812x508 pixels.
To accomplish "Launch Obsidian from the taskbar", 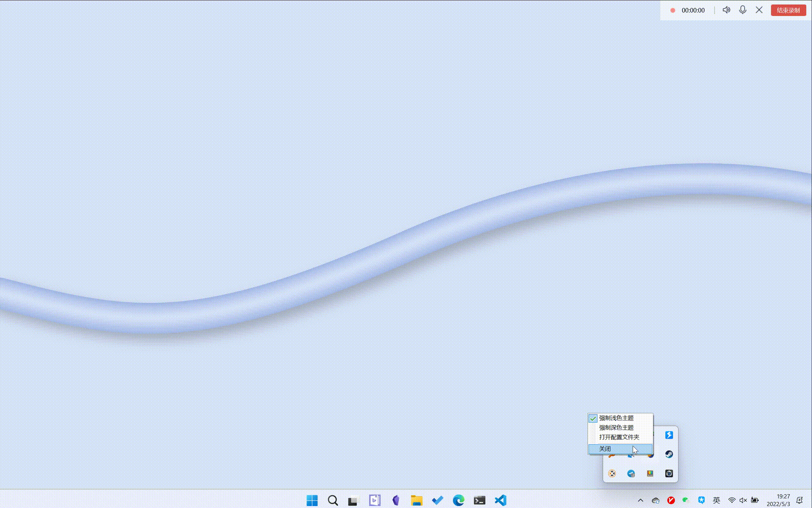I will [396, 500].
